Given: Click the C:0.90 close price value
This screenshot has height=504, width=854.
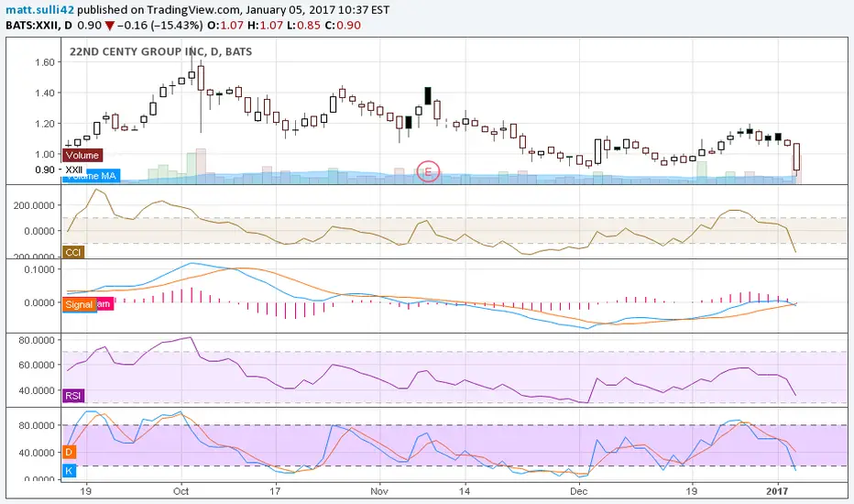Looking at the screenshot, I should (343, 25).
